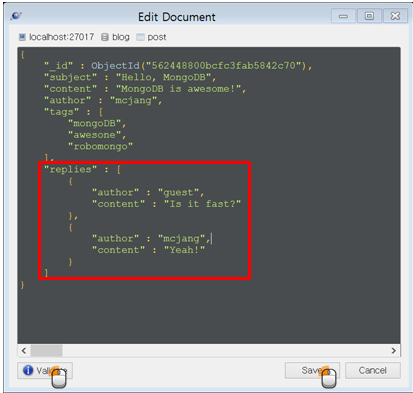Image resolution: width=413 pixels, height=393 pixels.
Task: Click the "Is it fast?" reply content
Action: pos(202,204)
